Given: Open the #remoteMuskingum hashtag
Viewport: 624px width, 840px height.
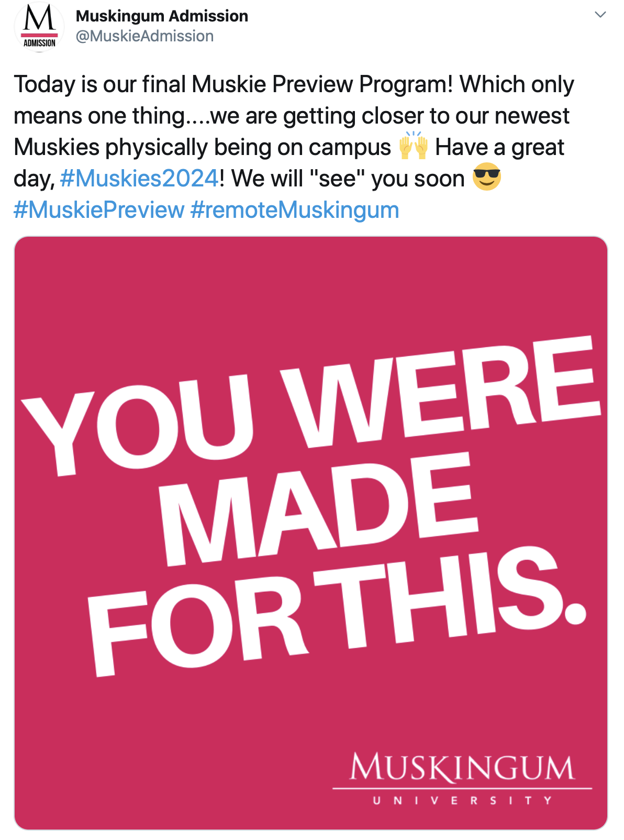Looking at the screenshot, I should coord(295,210).
